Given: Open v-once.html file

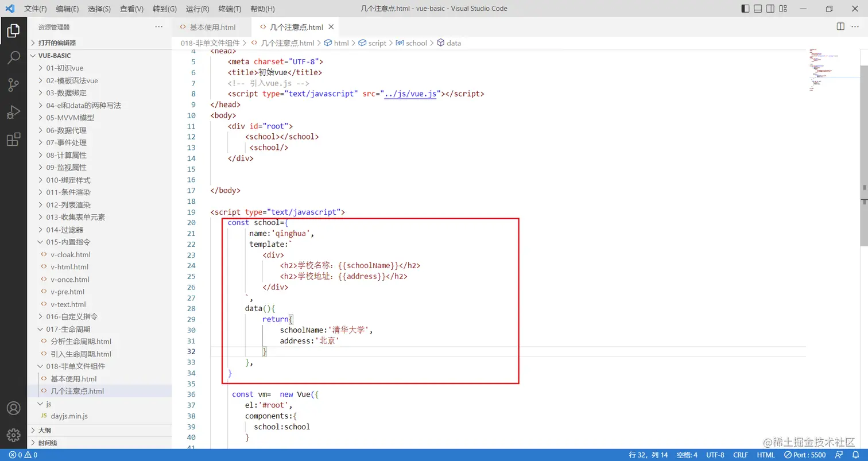Looking at the screenshot, I should 99,280.
